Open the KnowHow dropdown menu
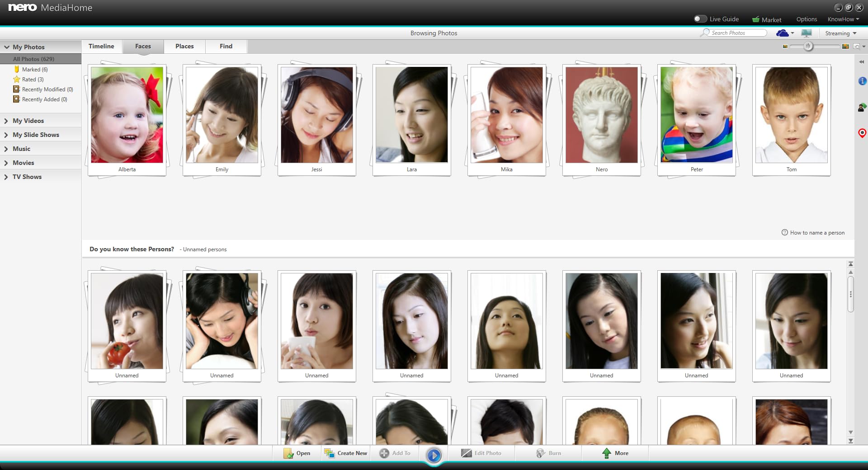 [843, 19]
